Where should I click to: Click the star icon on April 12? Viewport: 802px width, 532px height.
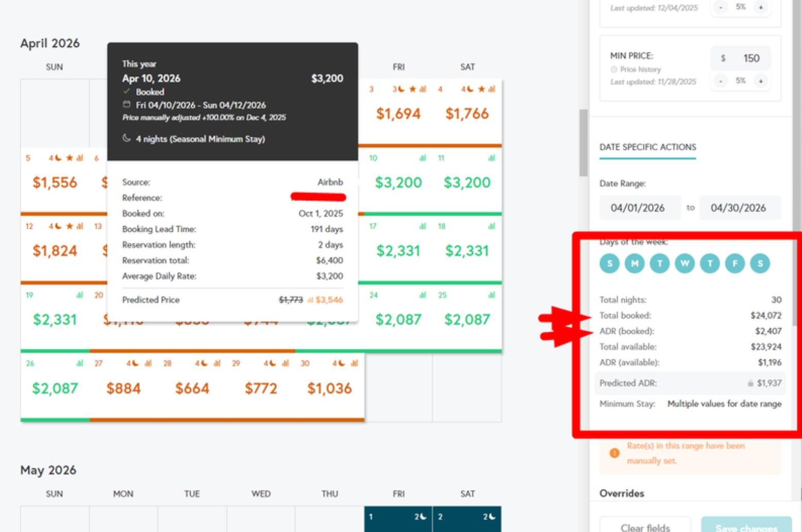70,226
